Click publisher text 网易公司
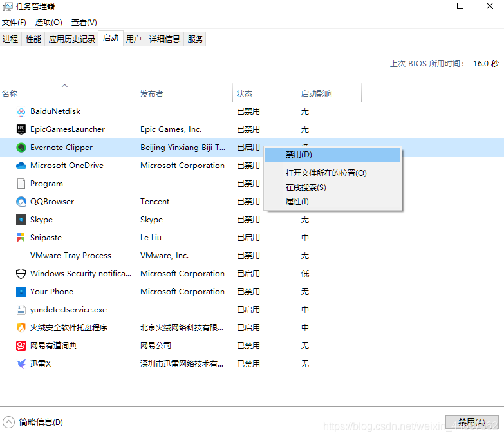This screenshot has height=438, width=504. 156,346
